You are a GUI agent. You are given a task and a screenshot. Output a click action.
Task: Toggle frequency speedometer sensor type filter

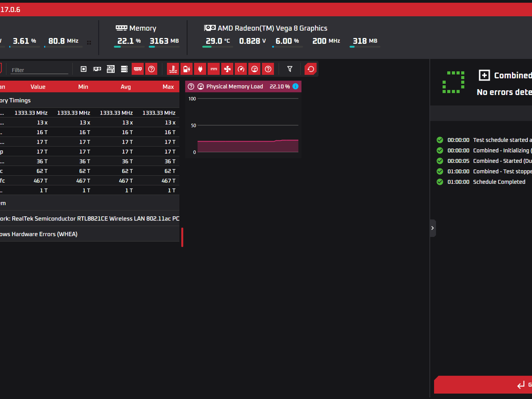241,69
